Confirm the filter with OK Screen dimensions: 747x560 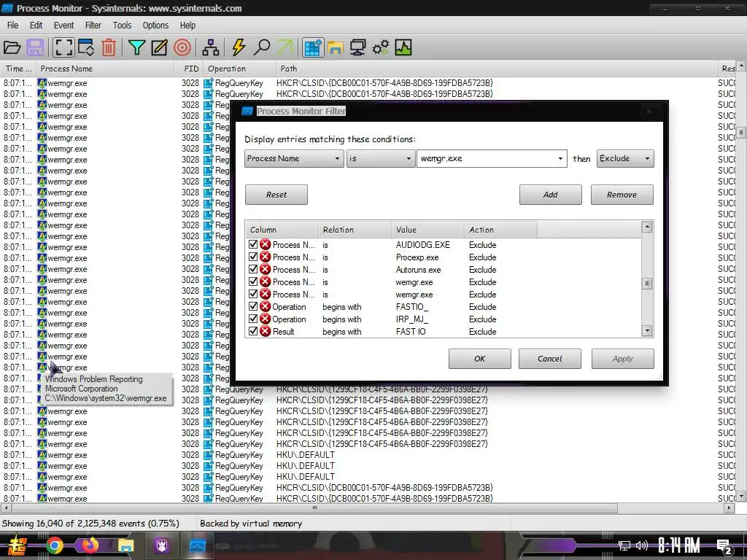480,359
